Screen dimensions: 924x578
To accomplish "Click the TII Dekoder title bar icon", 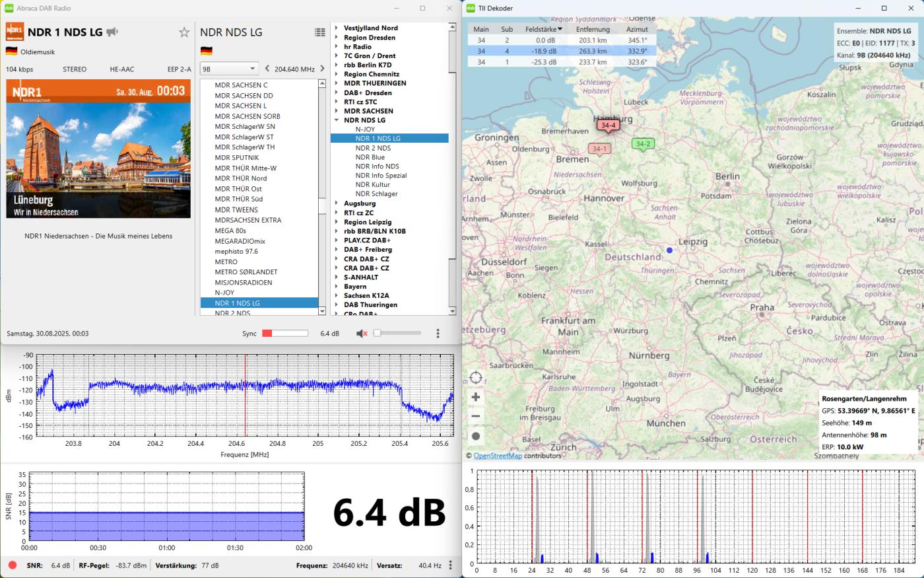I will (x=471, y=8).
